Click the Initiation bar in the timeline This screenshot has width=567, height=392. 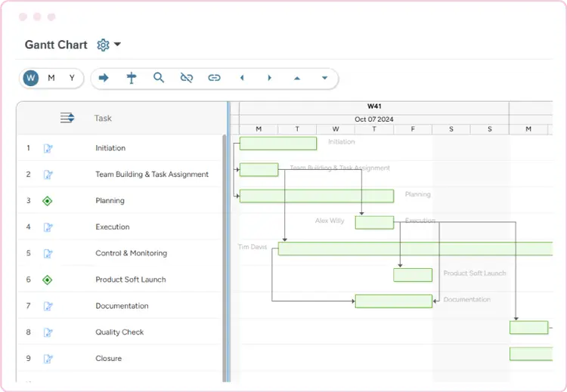pos(278,144)
